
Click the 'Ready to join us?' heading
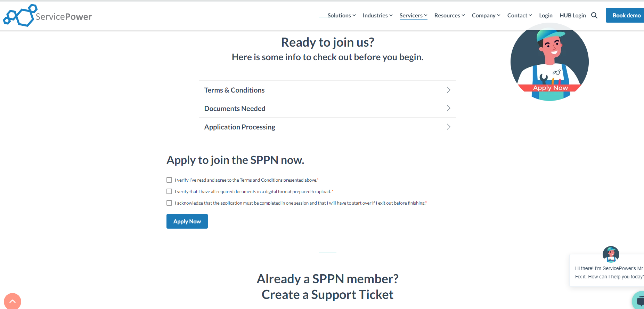coord(327,42)
